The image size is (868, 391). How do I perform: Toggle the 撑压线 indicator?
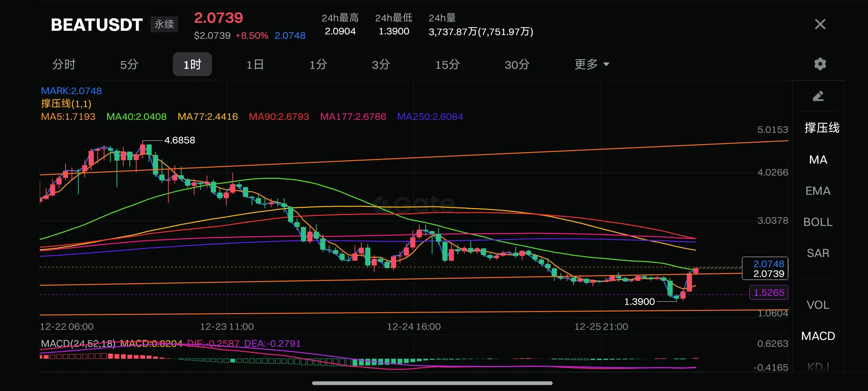click(x=821, y=128)
